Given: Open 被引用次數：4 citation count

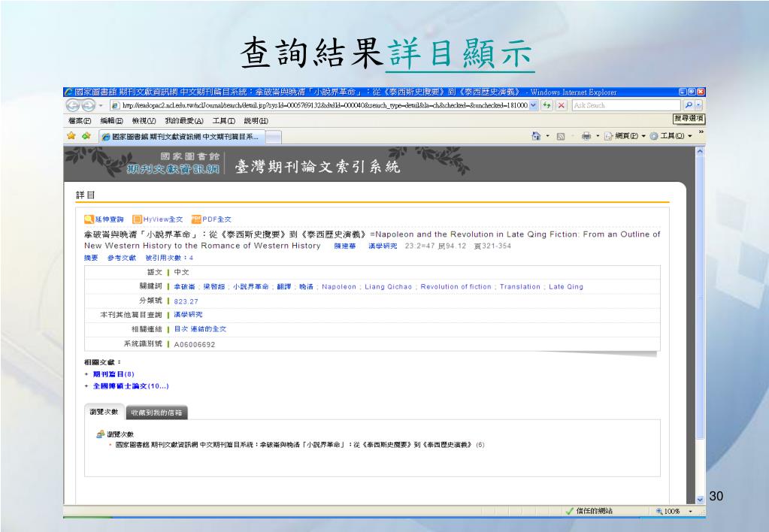Looking at the screenshot, I should pyautogui.click(x=168, y=258).
